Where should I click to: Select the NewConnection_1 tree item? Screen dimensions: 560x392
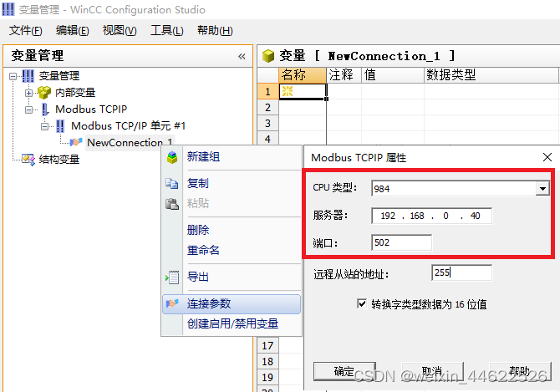pos(130,142)
